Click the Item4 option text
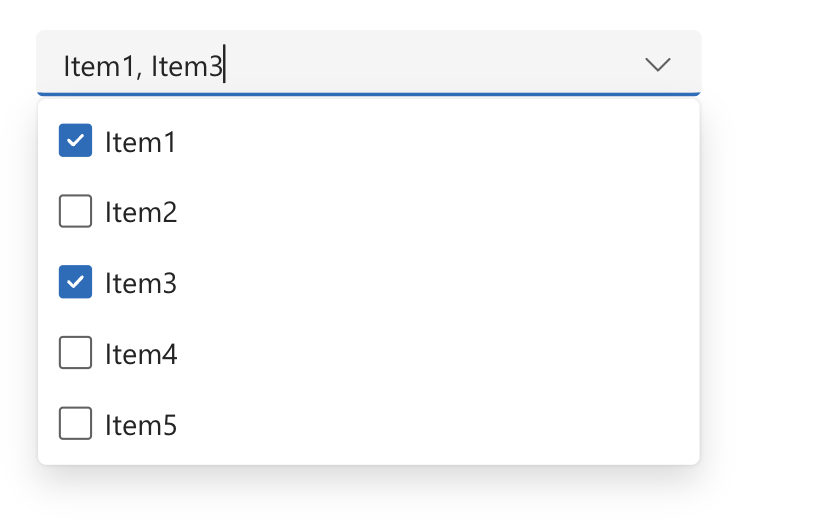 pos(140,354)
